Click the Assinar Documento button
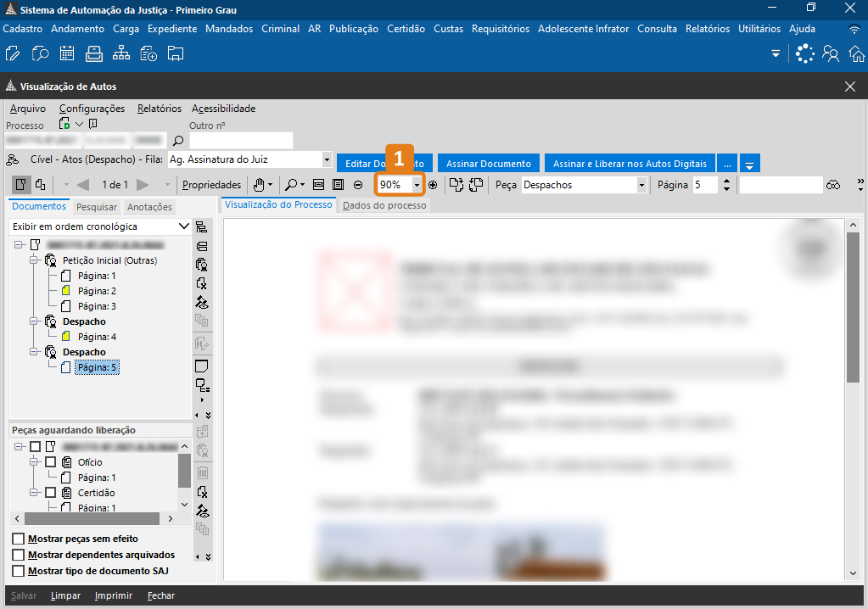The width and height of the screenshot is (868, 609). coord(489,164)
